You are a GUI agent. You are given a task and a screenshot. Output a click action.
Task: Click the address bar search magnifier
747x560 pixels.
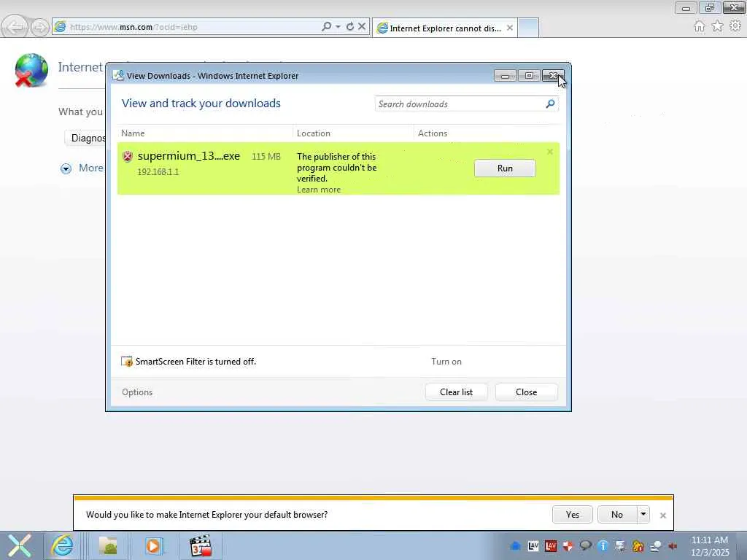click(326, 27)
